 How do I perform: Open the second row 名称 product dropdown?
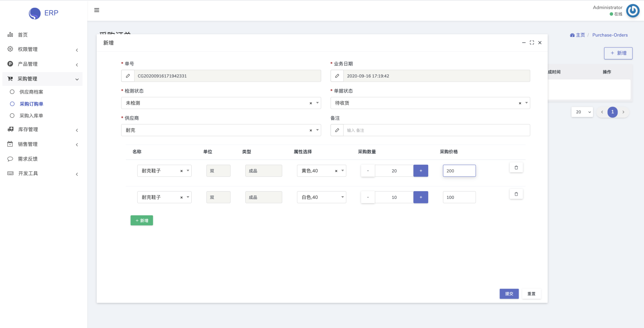pos(164,197)
